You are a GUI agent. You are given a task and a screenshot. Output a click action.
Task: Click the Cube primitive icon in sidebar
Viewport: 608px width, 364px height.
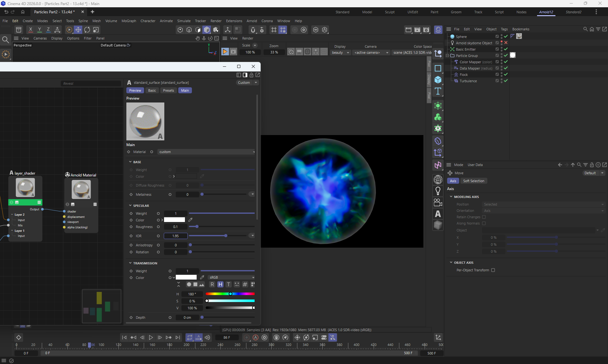click(438, 80)
